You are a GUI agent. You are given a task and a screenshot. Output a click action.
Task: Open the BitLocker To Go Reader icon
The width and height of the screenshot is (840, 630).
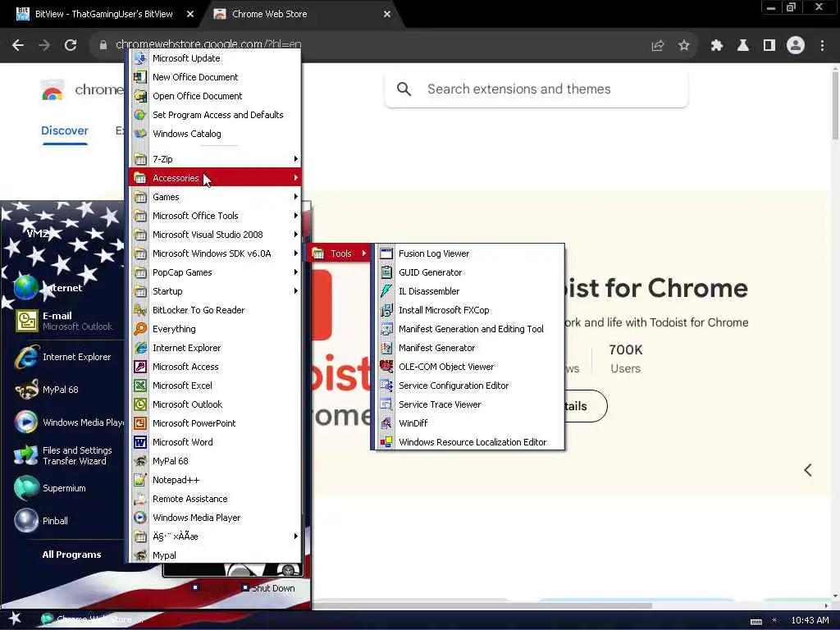click(x=140, y=309)
